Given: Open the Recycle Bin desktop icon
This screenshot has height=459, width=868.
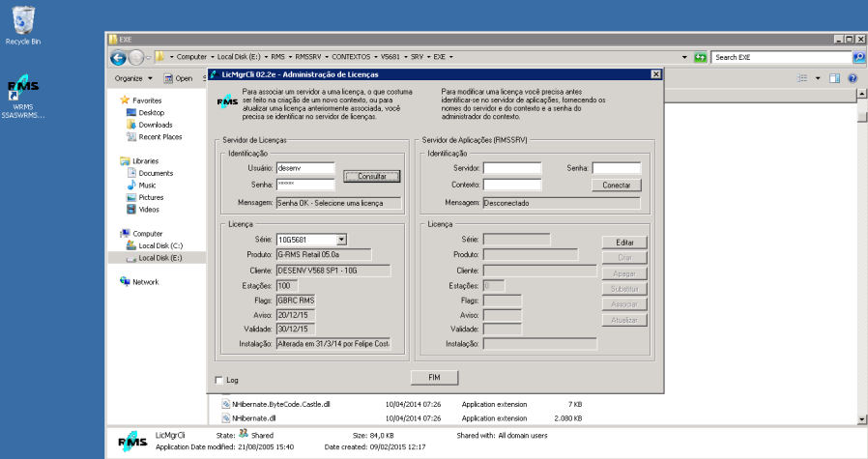Looking at the screenshot, I should point(22,25).
